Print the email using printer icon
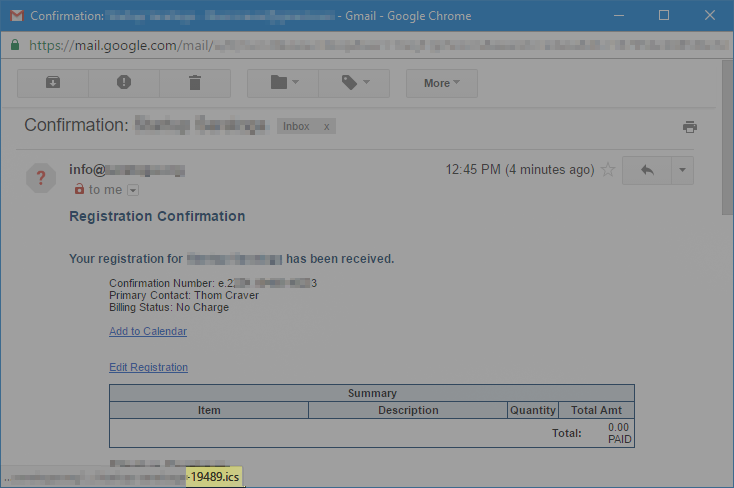This screenshot has height=488, width=734. (689, 127)
